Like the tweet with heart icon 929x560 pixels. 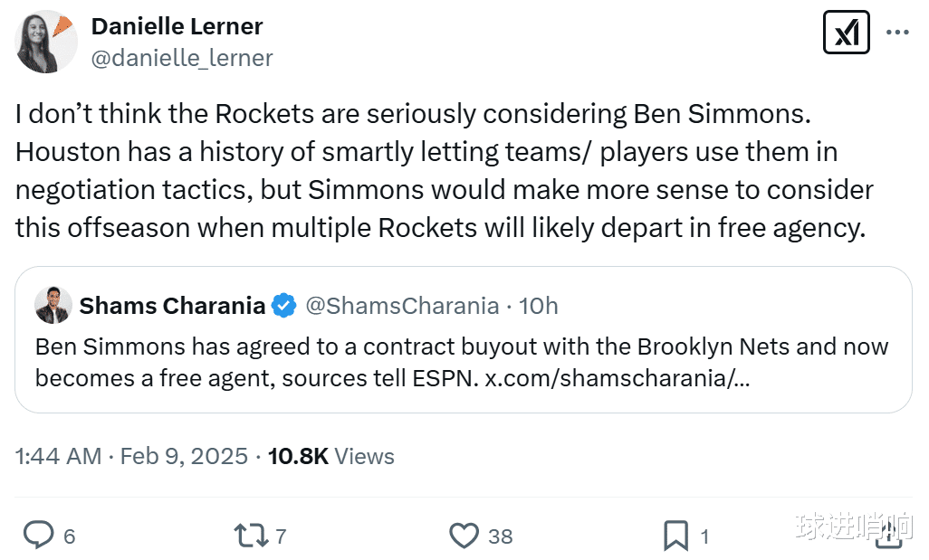(x=464, y=536)
